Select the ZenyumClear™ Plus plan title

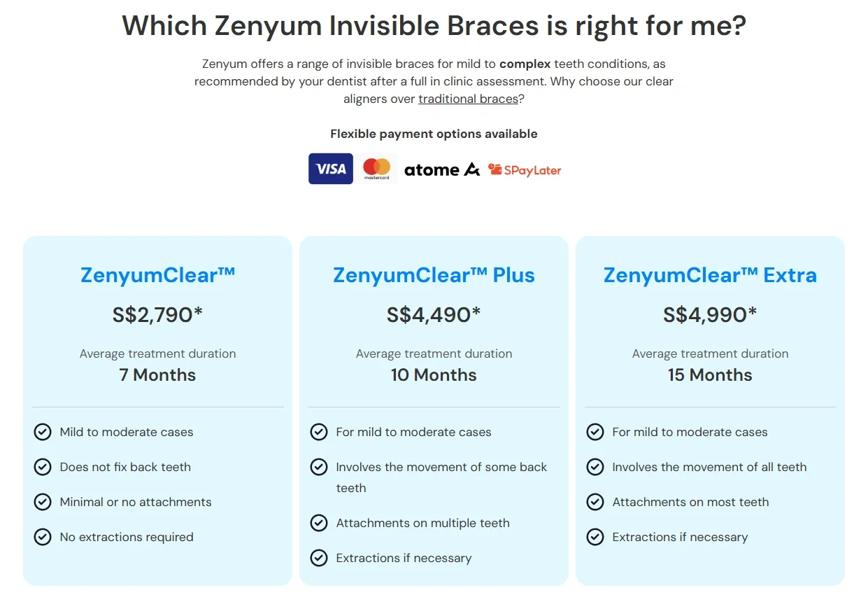[434, 275]
